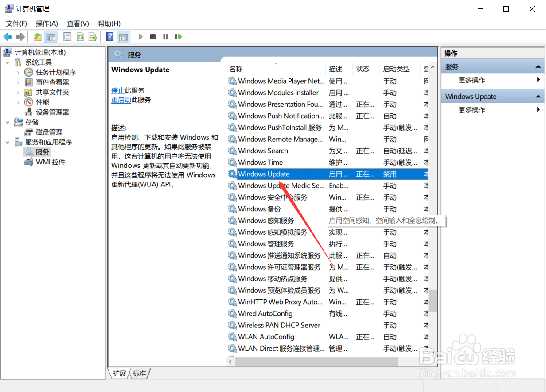
Task: Collapse the 服务和应用程序 tree node
Action: [8, 142]
